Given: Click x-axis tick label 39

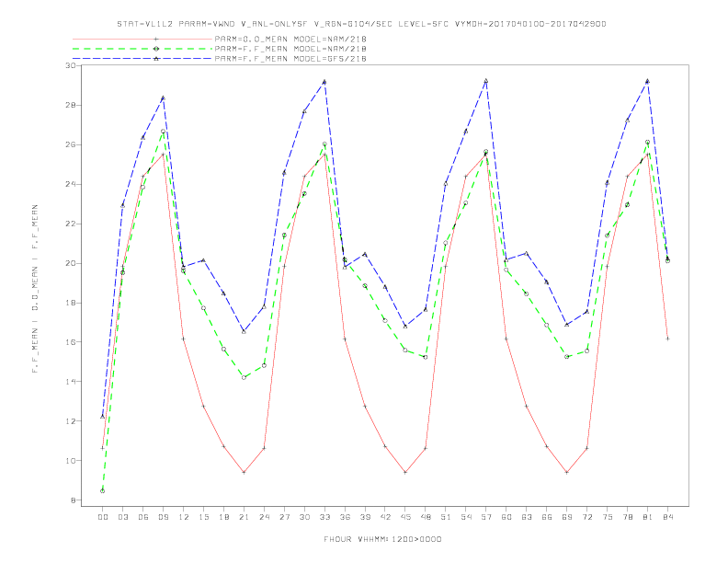Looking at the screenshot, I should click(x=365, y=517).
